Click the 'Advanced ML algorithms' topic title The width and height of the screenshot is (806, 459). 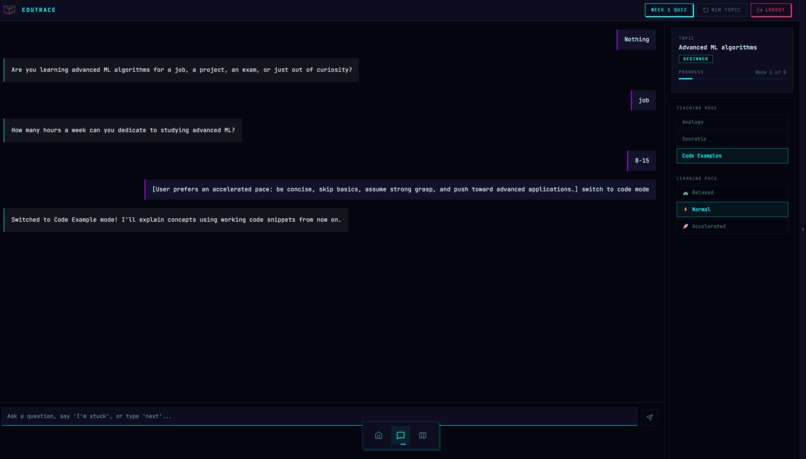click(718, 47)
